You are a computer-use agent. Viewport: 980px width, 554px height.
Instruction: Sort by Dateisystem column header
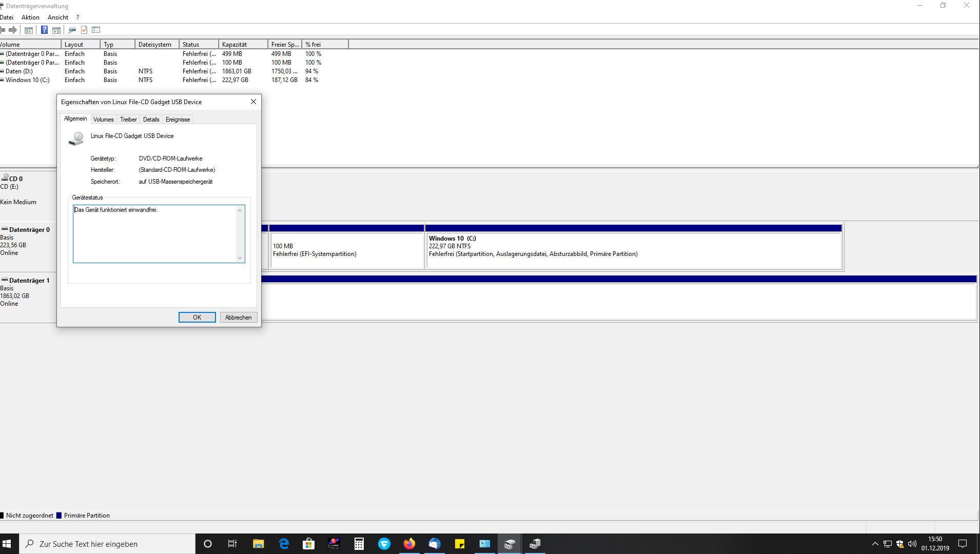pyautogui.click(x=157, y=45)
